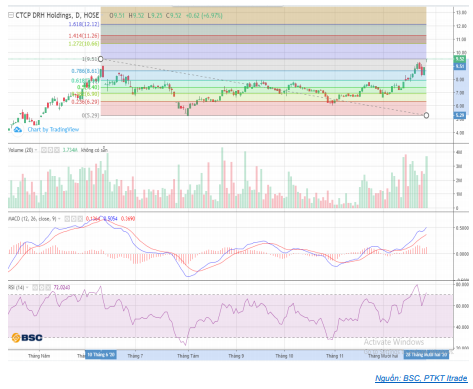Click the Tháng 11 time axis label

(x=335, y=356)
